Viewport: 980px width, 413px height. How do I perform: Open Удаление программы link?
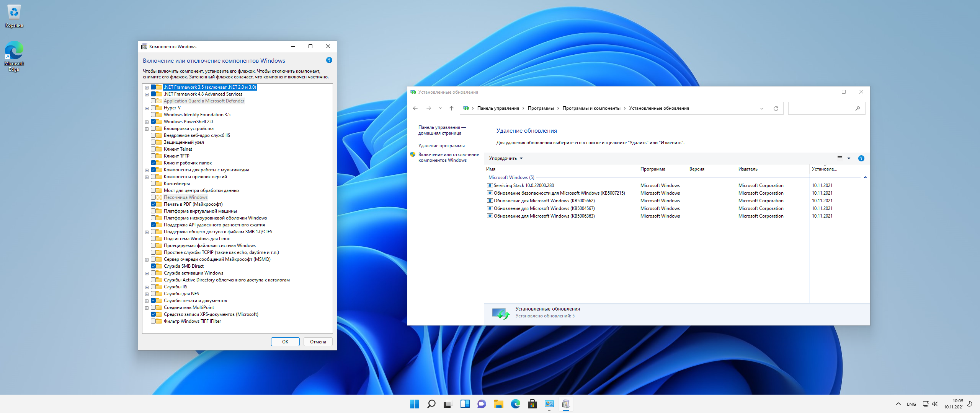[x=441, y=146]
